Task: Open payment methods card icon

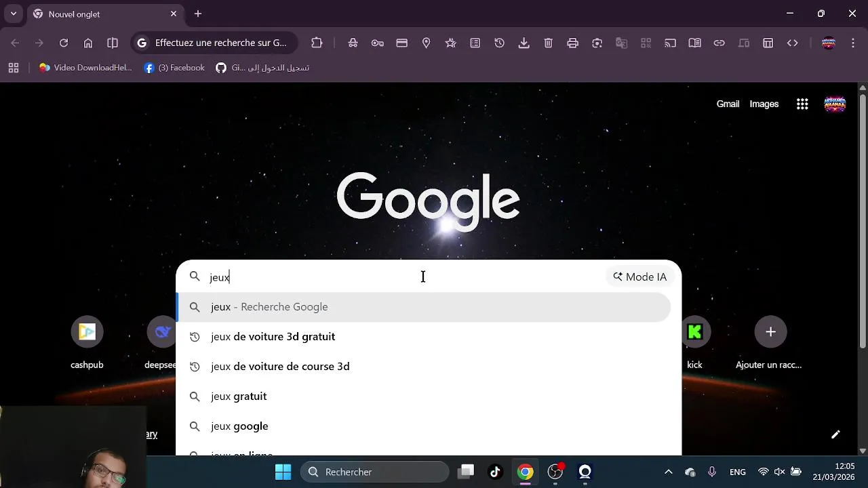Action: click(x=402, y=43)
